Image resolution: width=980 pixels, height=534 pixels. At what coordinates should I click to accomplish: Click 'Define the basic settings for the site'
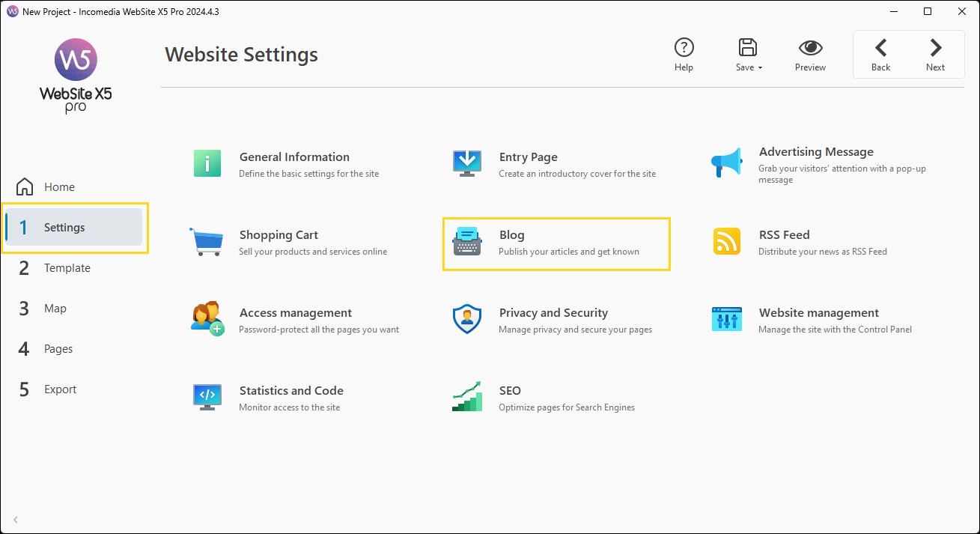(309, 174)
